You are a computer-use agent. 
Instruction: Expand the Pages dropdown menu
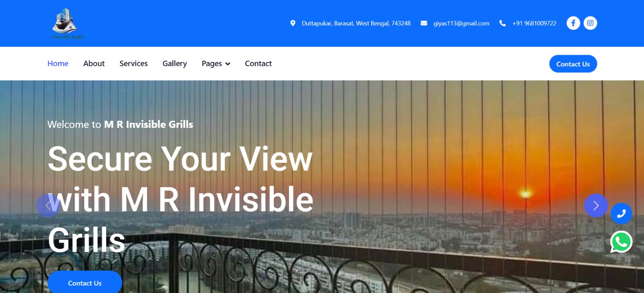tap(216, 64)
